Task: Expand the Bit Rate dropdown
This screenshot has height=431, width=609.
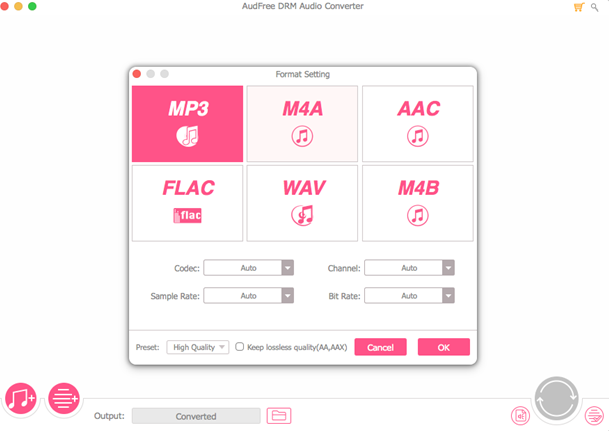Action: click(409, 295)
